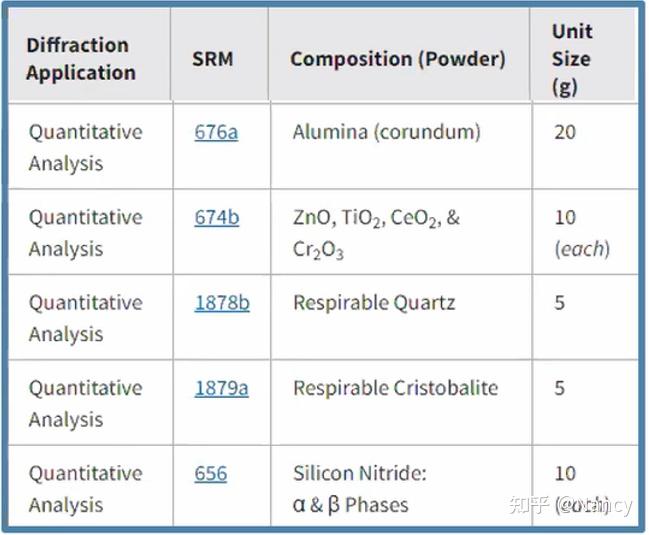Select the Respirable Quartz cell
649x535 pixels.
(x=373, y=302)
